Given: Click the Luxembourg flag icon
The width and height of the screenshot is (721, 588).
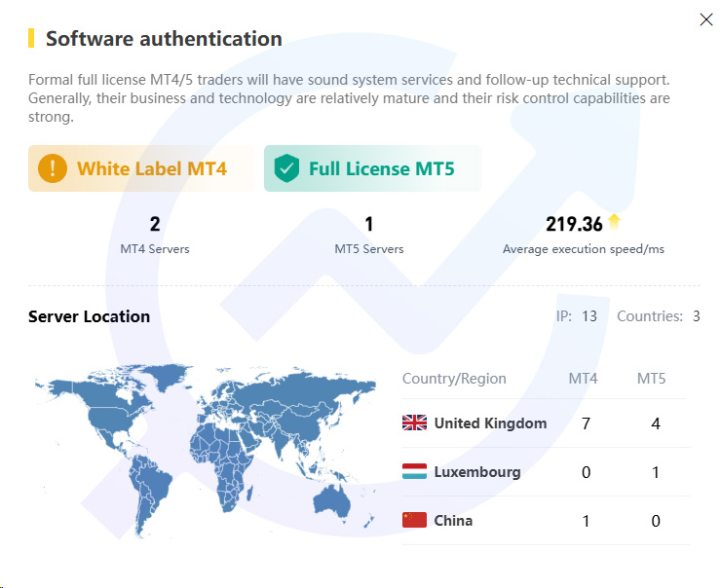Looking at the screenshot, I should tap(414, 471).
